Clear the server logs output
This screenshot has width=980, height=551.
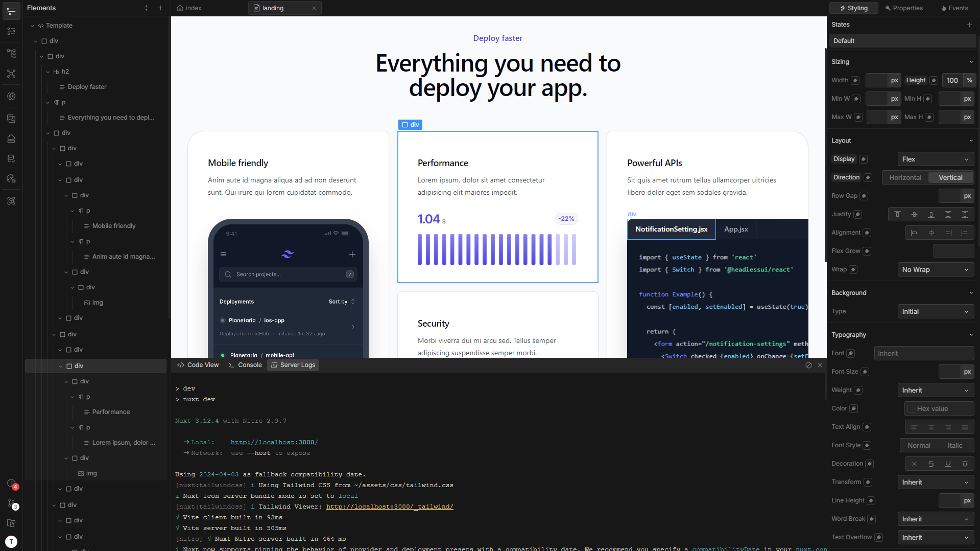click(808, 365)
